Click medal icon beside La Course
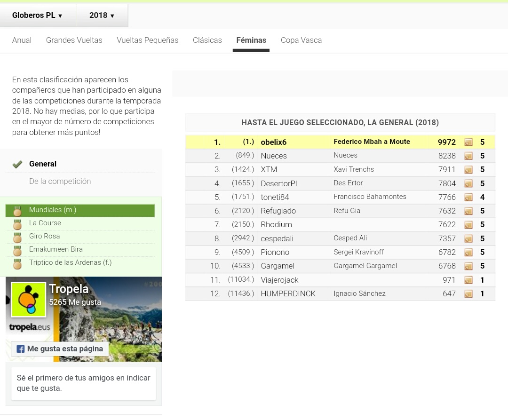 click(17, 224)
